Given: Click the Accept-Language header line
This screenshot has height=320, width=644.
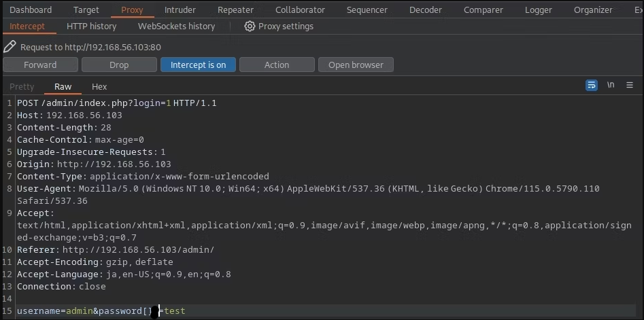Looking at the screenshot, I should point(124,274).
